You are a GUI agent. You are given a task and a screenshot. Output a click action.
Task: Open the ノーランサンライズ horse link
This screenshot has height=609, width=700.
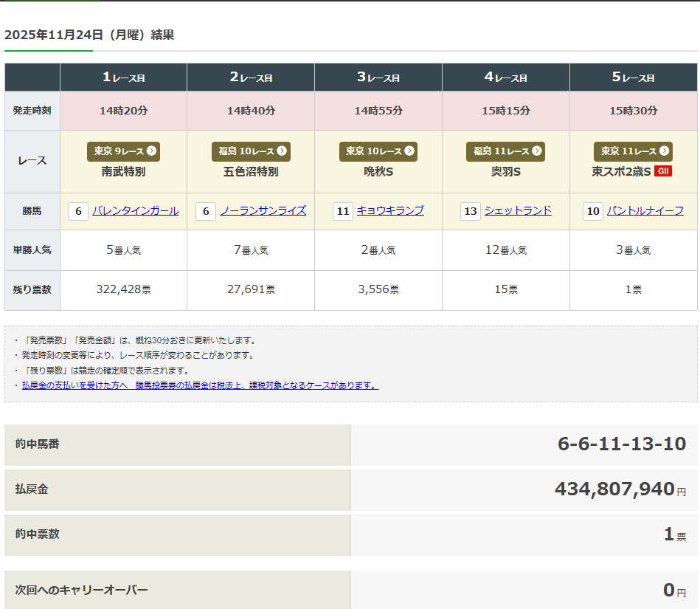point(263,211)
